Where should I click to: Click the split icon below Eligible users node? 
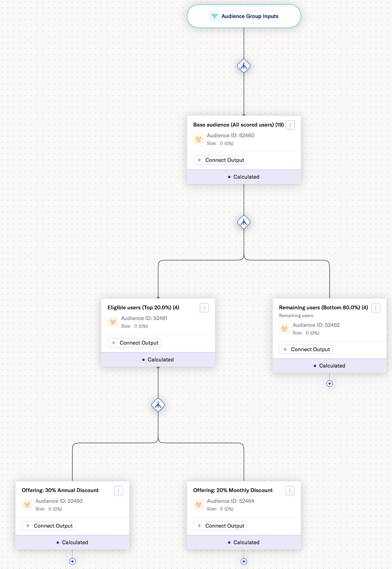click(x=158, y=405)
